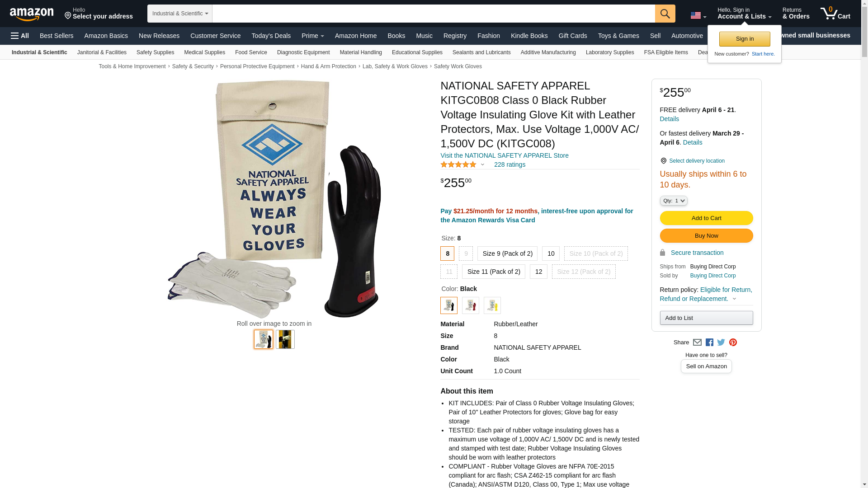The height and width of the screenshot is (488, 868).
Task: Open the All hamburger menu
Action: tap(20, 36)
